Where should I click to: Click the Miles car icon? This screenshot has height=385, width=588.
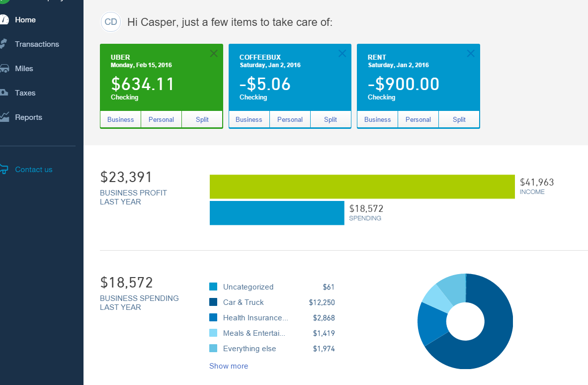pyautogui.click(x=5, y=68)
